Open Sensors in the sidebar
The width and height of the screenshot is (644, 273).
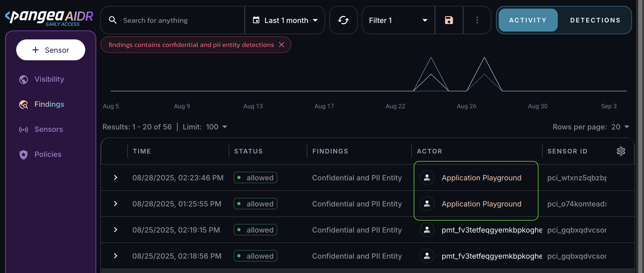pyautogui.click(x=49, y=129)
